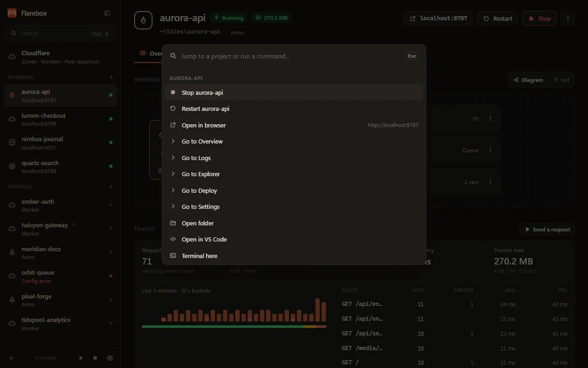Focus the command palette input field
This screenshot has height=368, width=588.
click(291, 56)
